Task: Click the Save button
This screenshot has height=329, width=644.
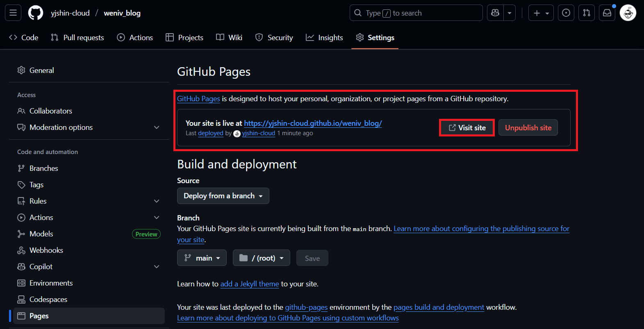Action: click(312, 258)
